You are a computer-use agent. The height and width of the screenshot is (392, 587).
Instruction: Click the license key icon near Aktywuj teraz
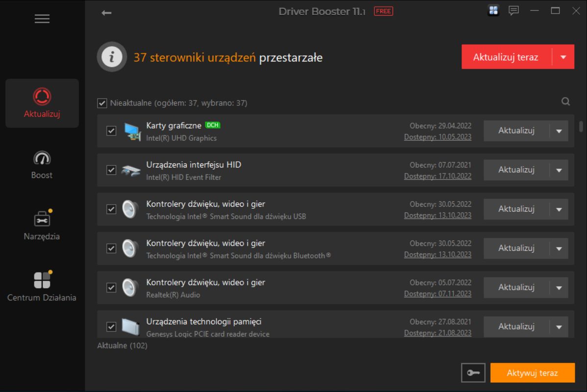pos(473,372)
